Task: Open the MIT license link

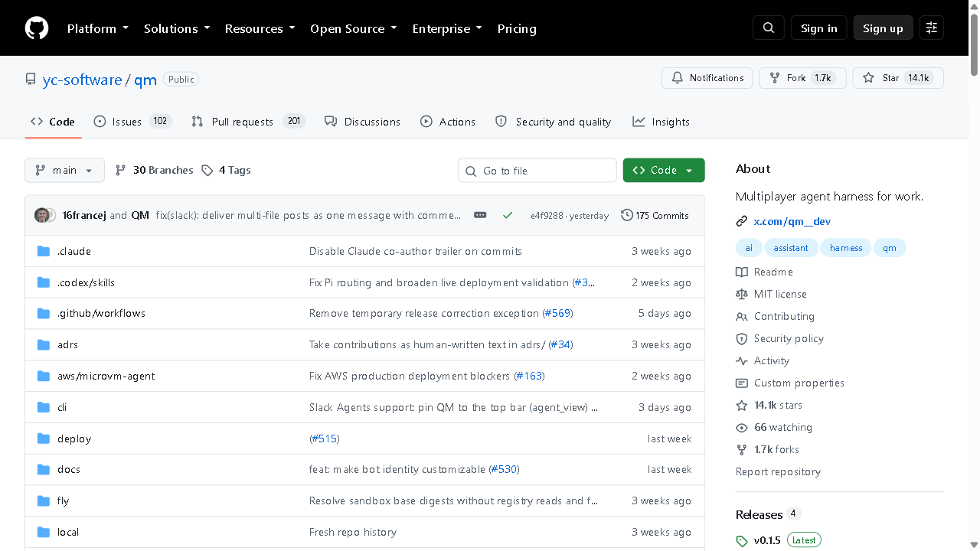Action: [x=772, y=294]
